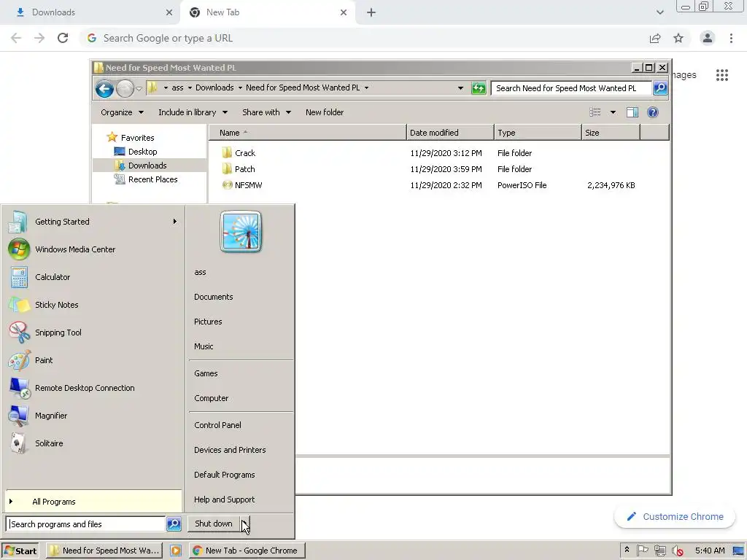
Task: Open a new Chrome tab with plus
Action: pos(371,12)
